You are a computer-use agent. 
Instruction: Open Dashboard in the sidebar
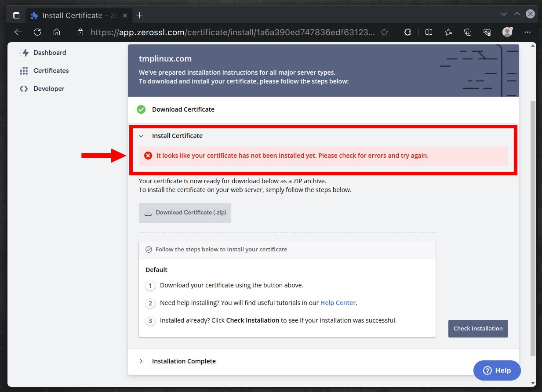(x=50, y=53)
